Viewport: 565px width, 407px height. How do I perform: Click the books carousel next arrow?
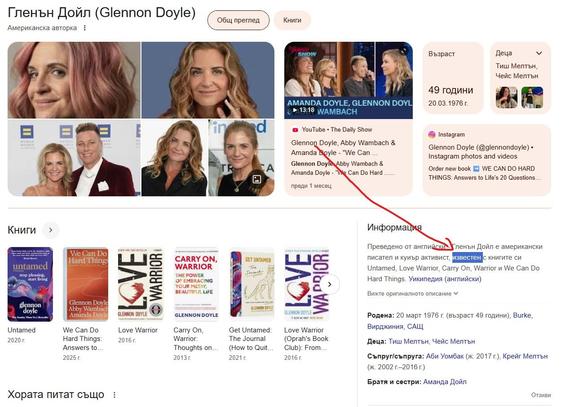[329, 284]
